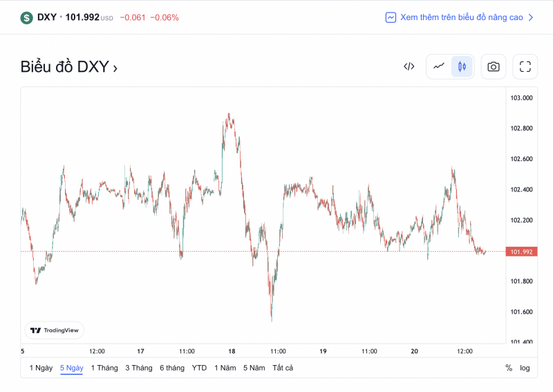Click the embed code icon
Viewport: 553px width, 392px height.
(409, 66)
